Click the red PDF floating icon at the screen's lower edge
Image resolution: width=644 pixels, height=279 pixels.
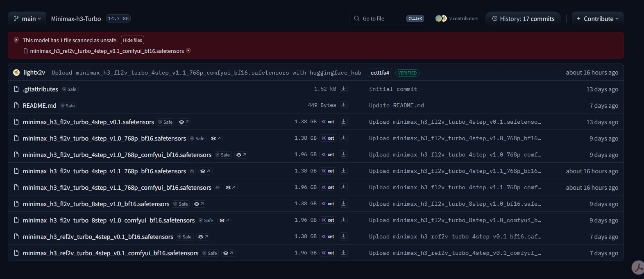(x=638, y=268)
